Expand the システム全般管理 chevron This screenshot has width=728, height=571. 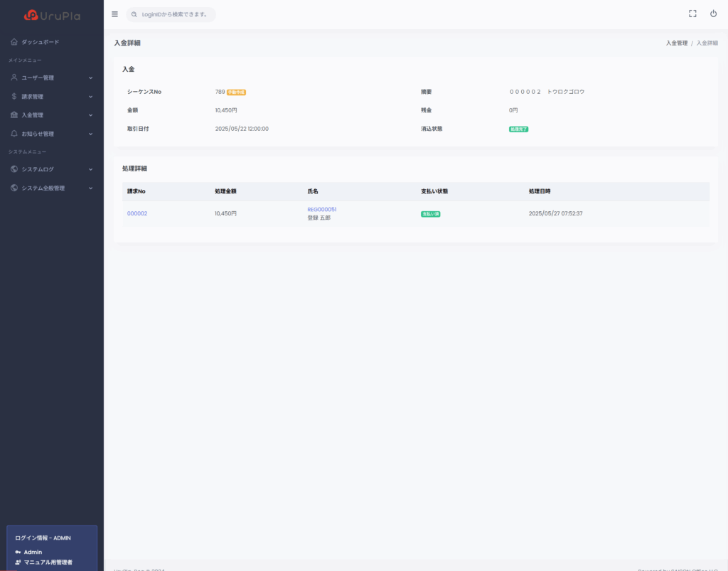90,188
